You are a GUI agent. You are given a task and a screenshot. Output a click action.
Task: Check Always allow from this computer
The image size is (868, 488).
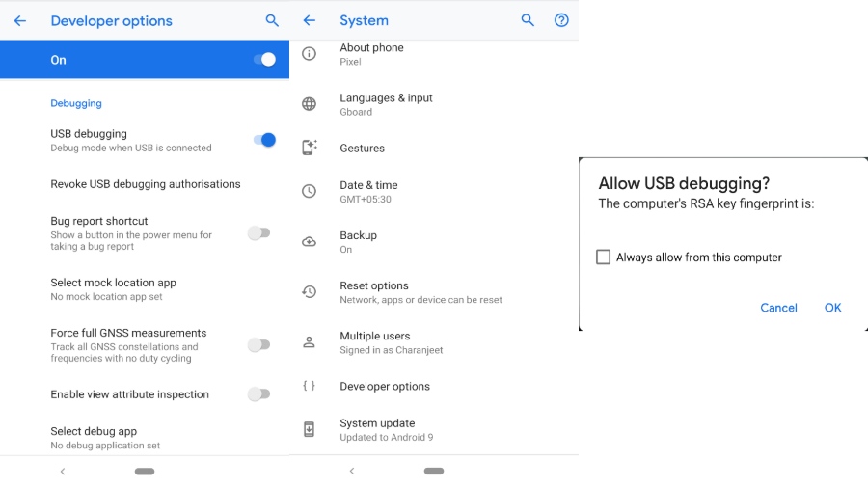604,258
